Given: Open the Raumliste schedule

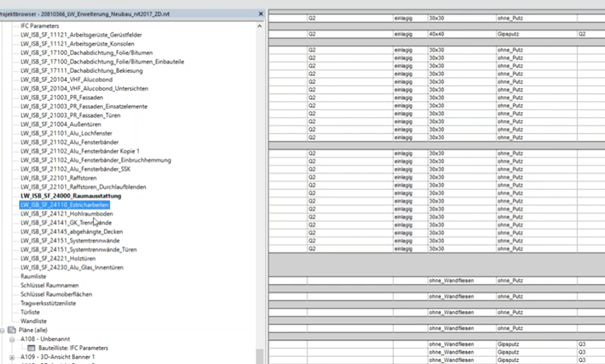Looking at the screenshot, I should pos(33,276).
